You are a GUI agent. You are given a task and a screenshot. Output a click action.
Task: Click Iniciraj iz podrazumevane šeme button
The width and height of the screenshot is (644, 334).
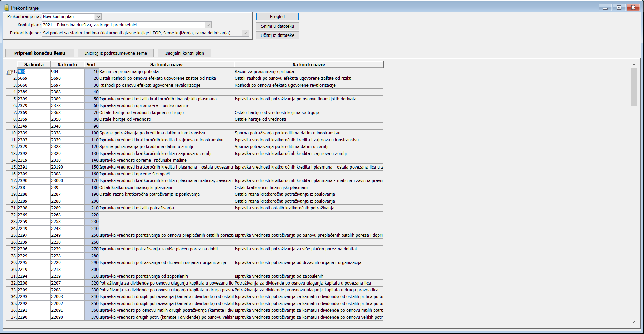[116, 53]
